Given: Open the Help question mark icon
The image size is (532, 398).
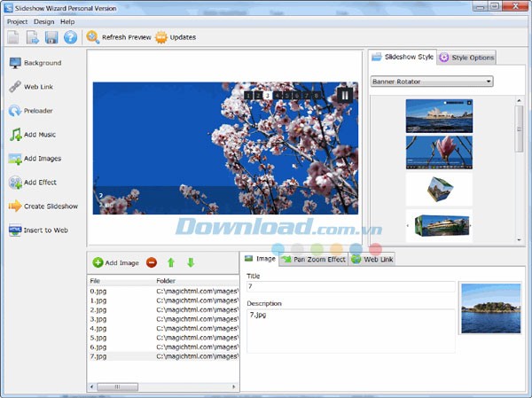Looking at the screenshot, I should pyautogui.click(x=70, y=37).
